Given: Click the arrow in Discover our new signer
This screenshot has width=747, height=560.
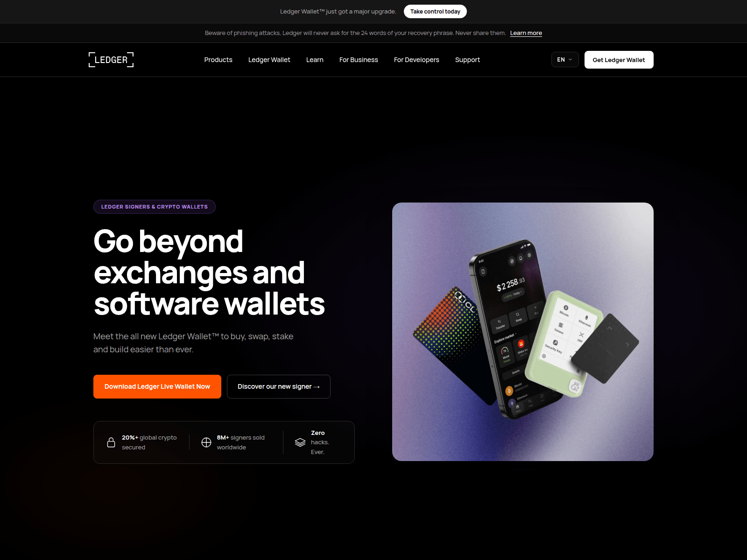Looking at the screenshot, I should (317, 387).
